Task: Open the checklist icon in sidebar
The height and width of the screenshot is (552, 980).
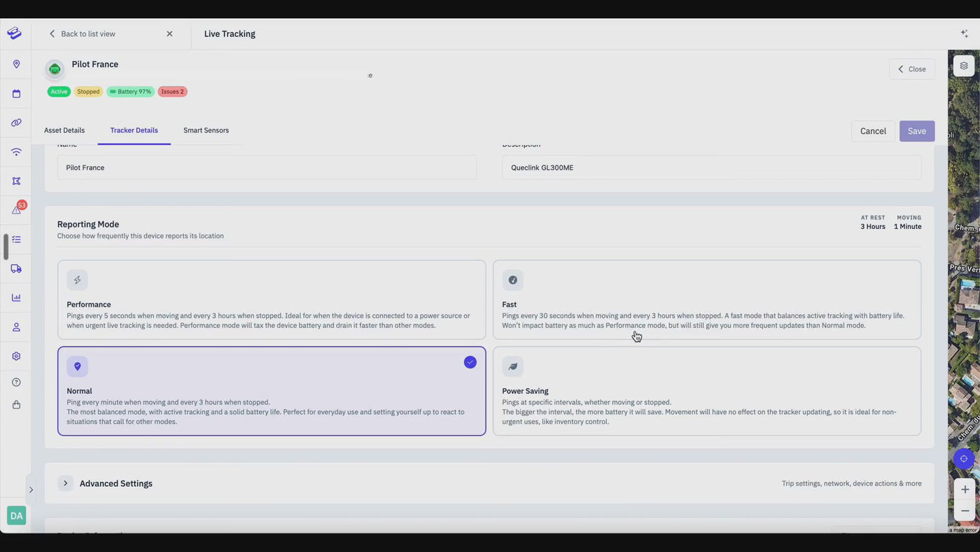Action: click(16, 240)
